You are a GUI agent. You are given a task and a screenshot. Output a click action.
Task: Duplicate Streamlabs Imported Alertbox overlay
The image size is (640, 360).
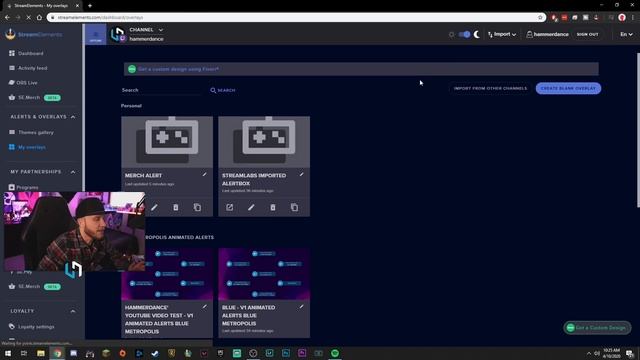point(294,207)
